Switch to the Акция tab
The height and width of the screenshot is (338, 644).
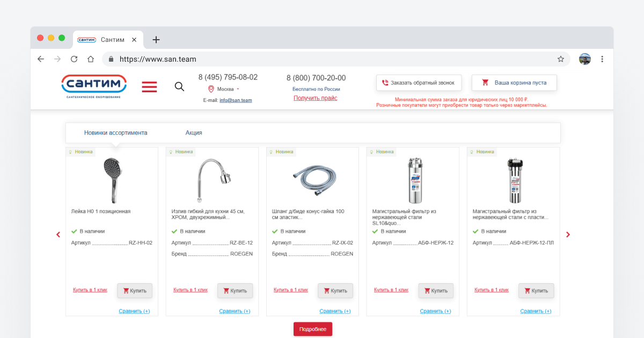click(x=194, y=133)
